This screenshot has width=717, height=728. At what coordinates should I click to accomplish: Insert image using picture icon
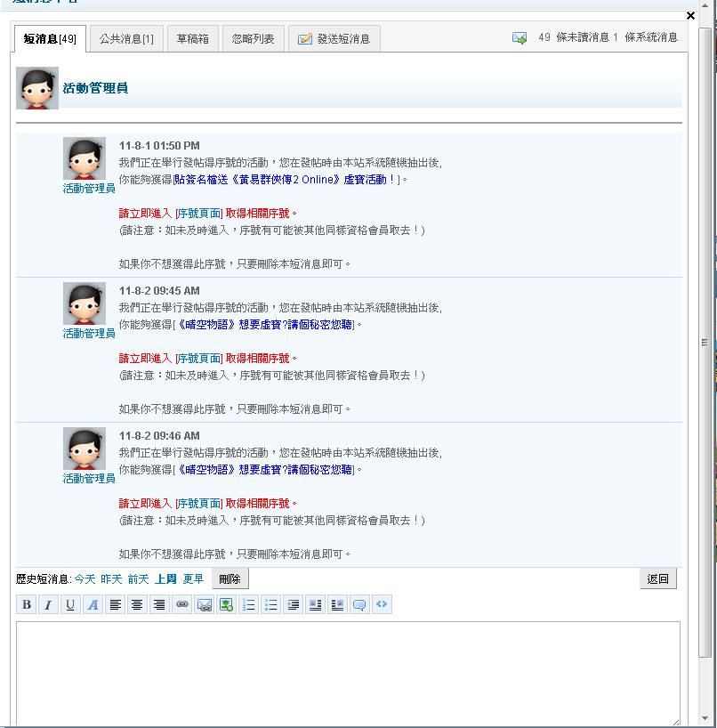226,605
